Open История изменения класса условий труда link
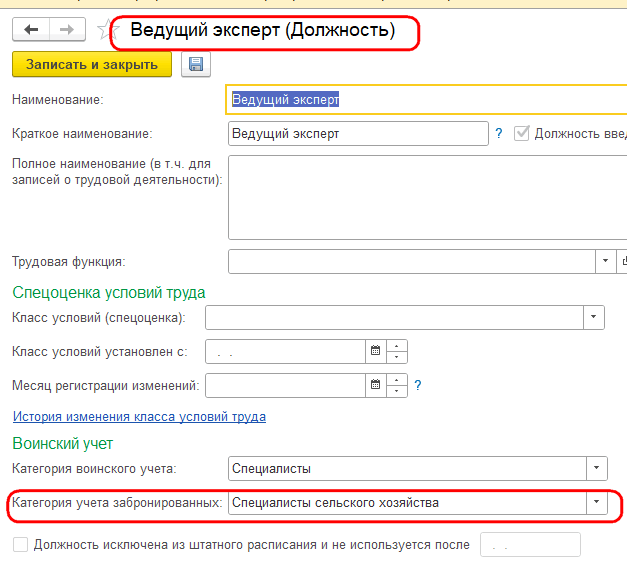Screen dimensions: 627x578 (139, 416)
